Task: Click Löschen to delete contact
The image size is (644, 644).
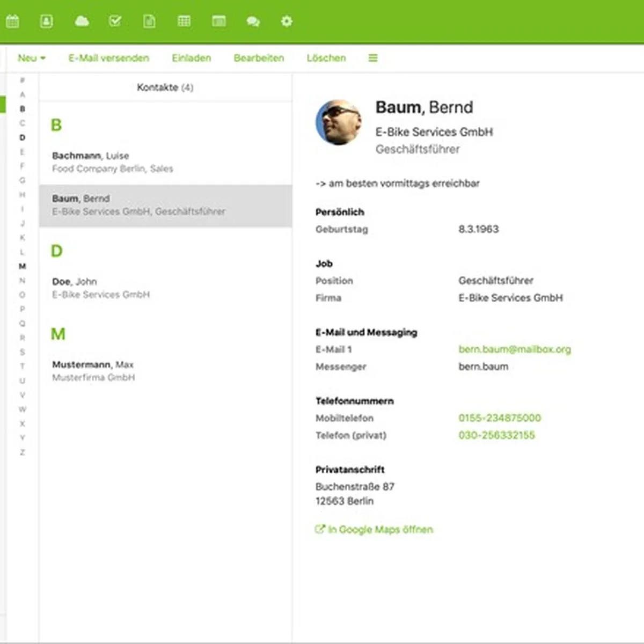Action: pyautogui.click(x=326, y=58)
